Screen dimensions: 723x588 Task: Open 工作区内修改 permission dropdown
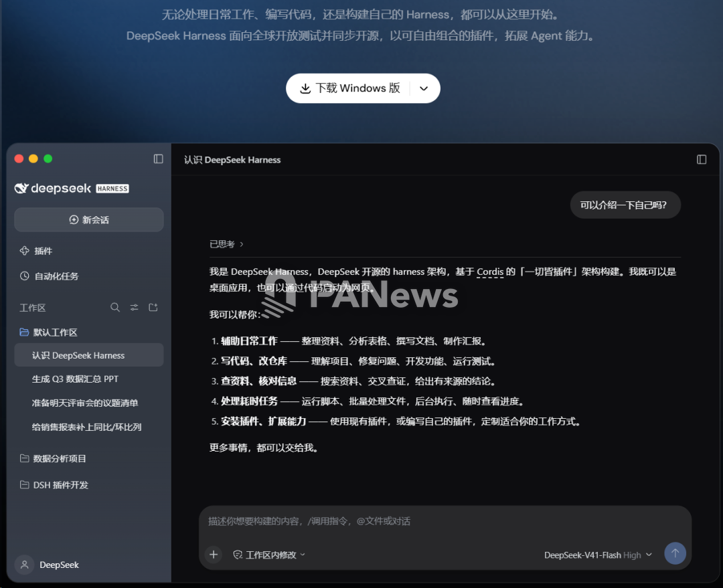[x=269, y=555]
